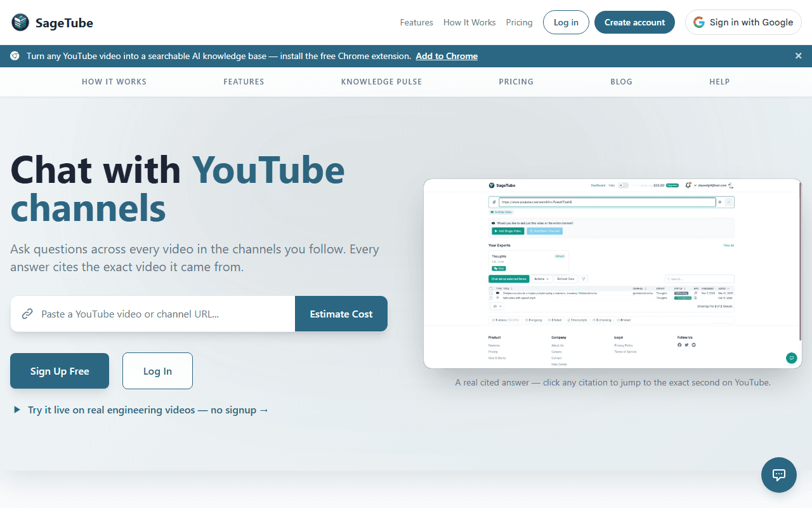Open the How It Works link in the header
Viewport: 812px width, 508px height.
tap(469, 22)
